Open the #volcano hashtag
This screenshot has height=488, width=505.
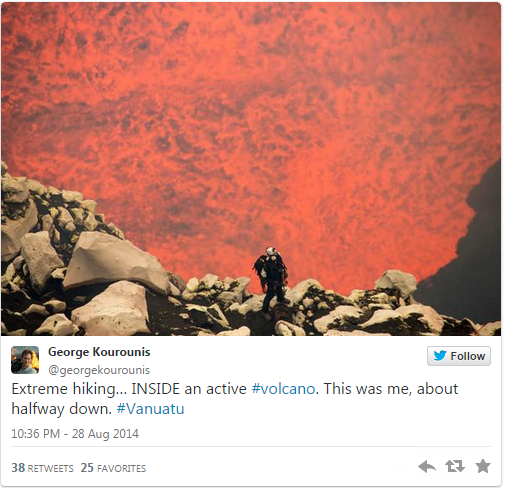click(x=283, y=389)
